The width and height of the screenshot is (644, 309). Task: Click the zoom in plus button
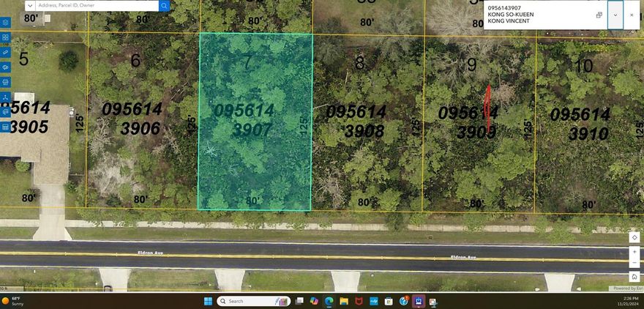point(634,251)
